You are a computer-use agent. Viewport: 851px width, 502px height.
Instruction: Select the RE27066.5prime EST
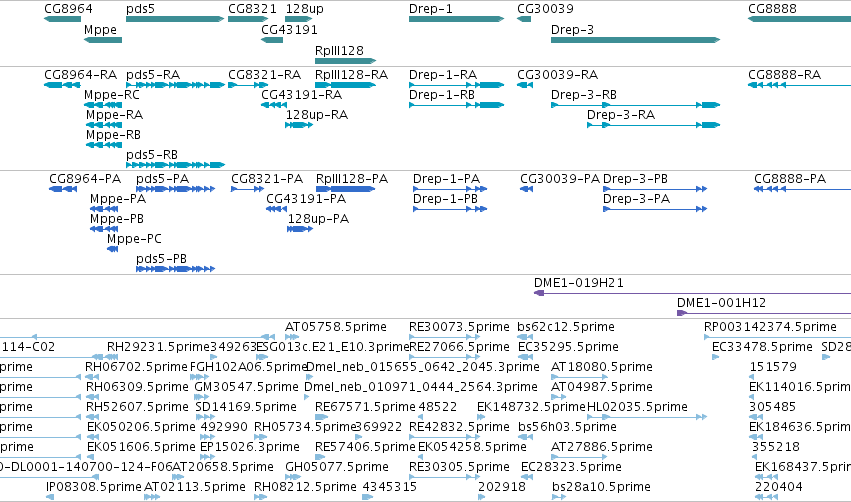point(444,357)
